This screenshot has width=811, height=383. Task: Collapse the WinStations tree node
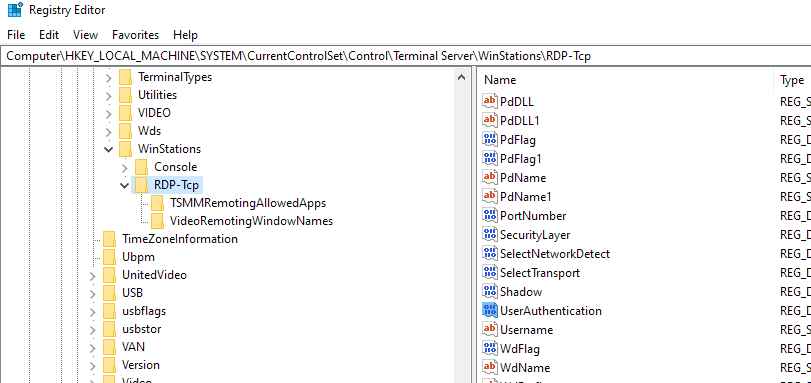(109, 149)
